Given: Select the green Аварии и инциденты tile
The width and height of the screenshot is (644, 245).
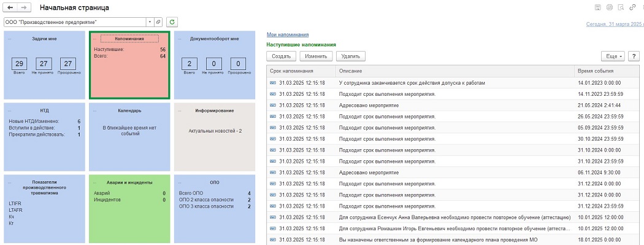Looking at the screenshot, I should pos(129,208).
